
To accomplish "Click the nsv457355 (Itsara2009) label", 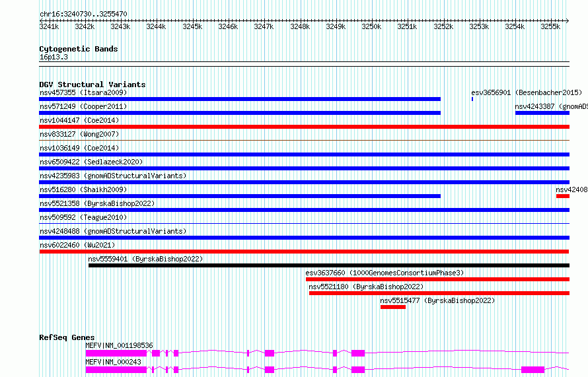I will (83, 92).
